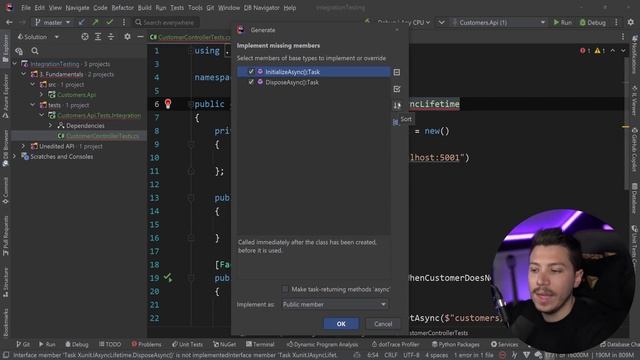
Task: Open the Terminal tool window
Action: click(260, 344)
